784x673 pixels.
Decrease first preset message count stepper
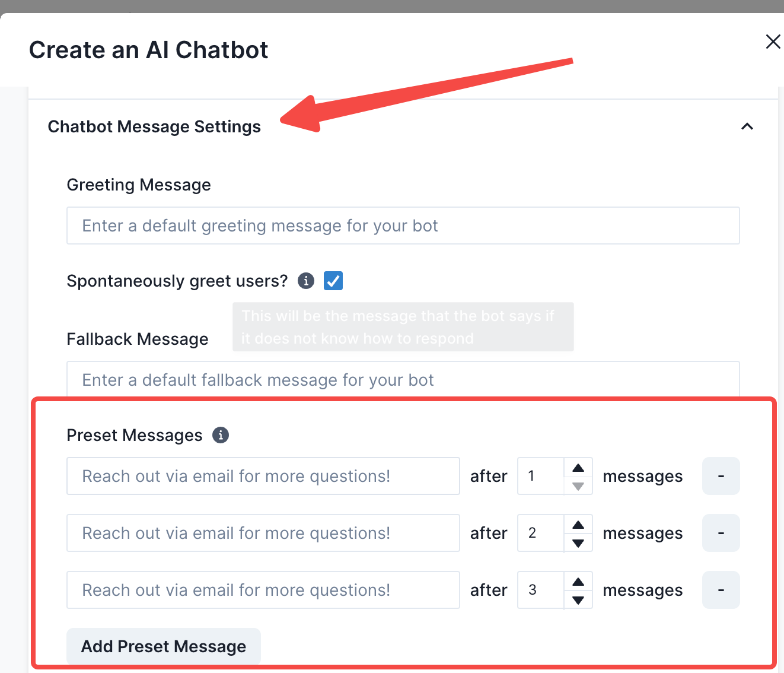click(578, 486)
